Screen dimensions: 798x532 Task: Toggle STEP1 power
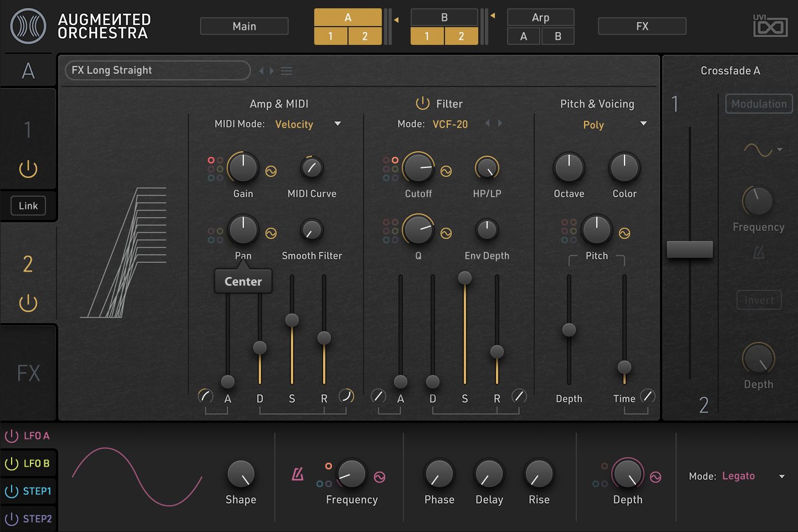coord(12,491)
